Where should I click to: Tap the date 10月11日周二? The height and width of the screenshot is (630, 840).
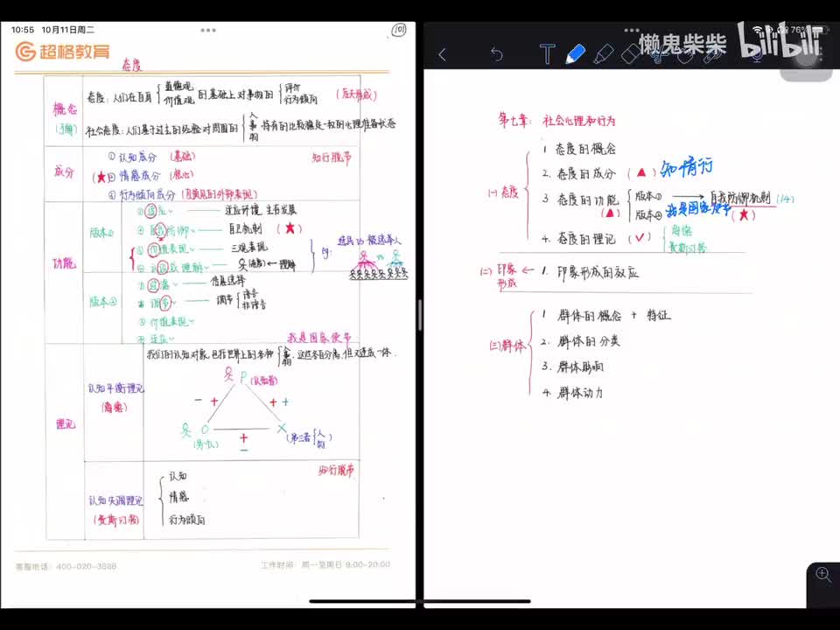tap(67, 30)
